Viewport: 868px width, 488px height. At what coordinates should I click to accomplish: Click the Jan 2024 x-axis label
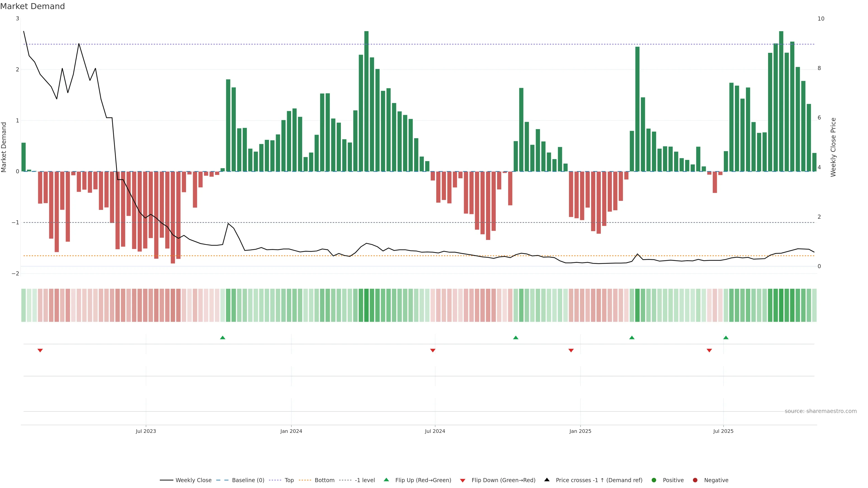(x=291, y=431)
